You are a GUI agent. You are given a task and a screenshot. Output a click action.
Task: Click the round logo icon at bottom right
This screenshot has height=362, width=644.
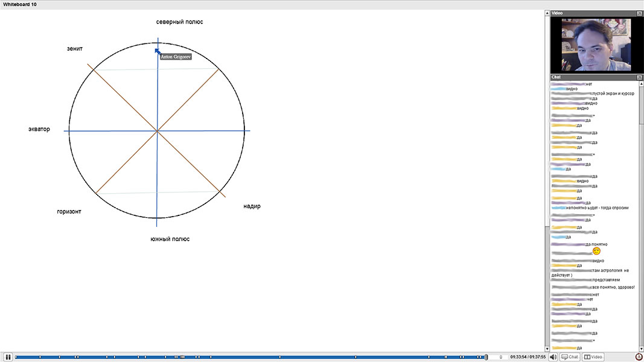639,357
